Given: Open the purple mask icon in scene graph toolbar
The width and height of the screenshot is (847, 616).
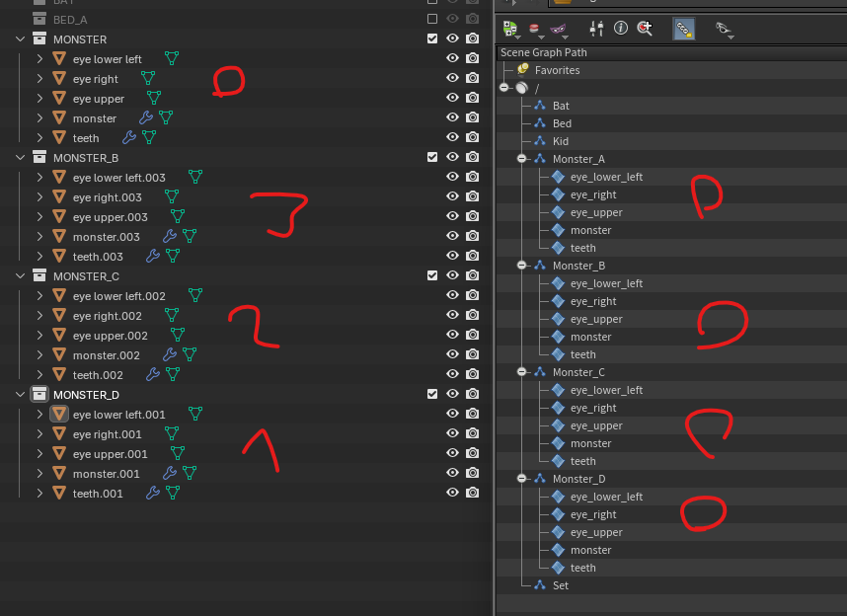Looking at the screenshot, I should 558,28.
